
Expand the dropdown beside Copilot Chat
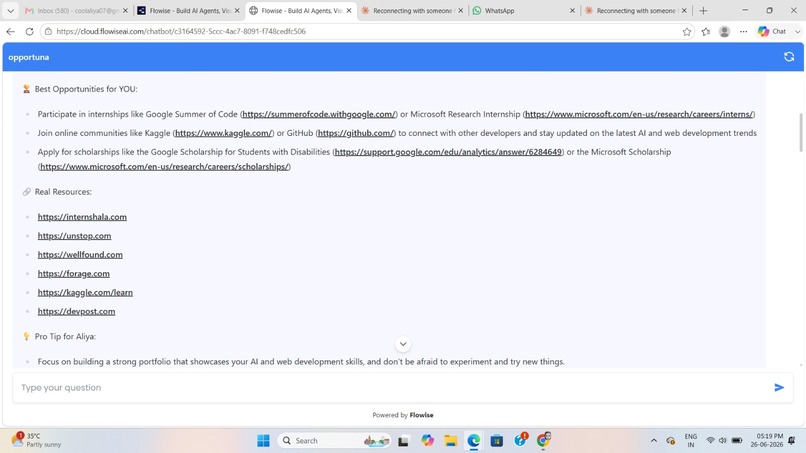tap(797, 31)
